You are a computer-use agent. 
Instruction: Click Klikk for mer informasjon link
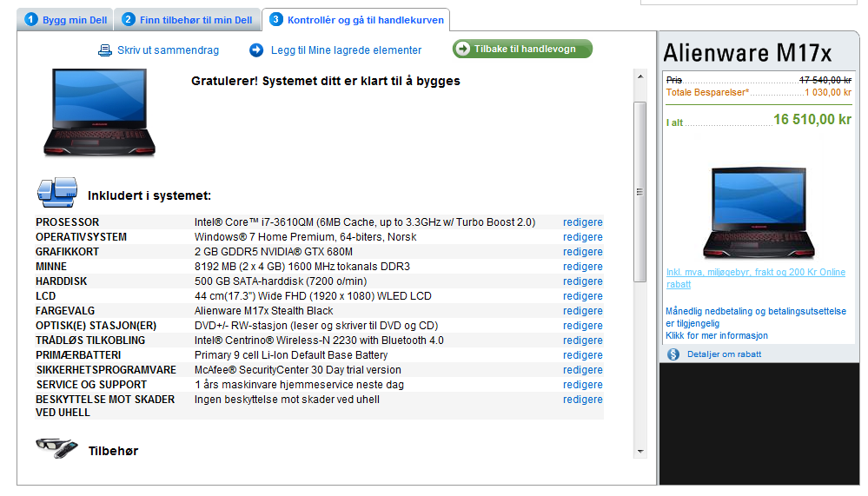click(x=716, y=335)
